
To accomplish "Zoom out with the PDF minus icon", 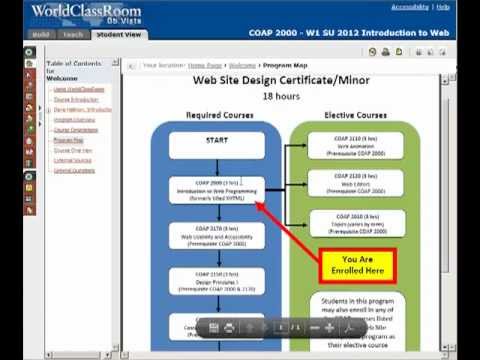I will pyautogui.click(x=315, y=328).
